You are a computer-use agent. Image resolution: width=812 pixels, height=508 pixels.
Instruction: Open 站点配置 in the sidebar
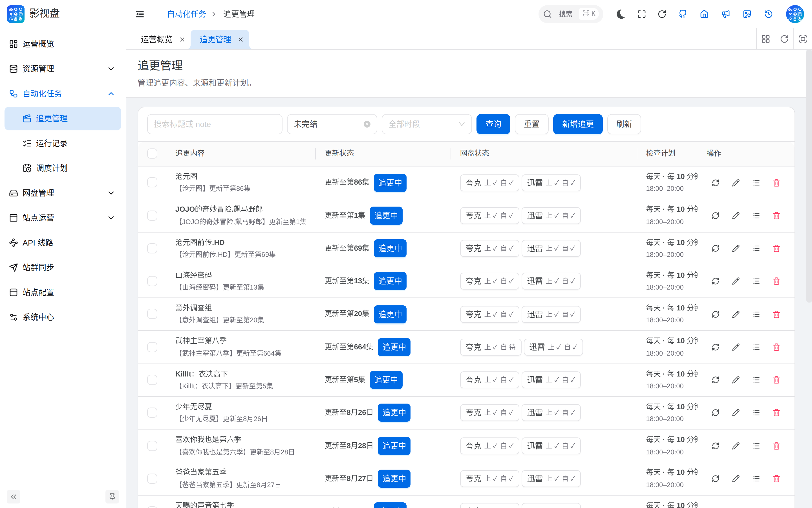click(x=63, y=292)
